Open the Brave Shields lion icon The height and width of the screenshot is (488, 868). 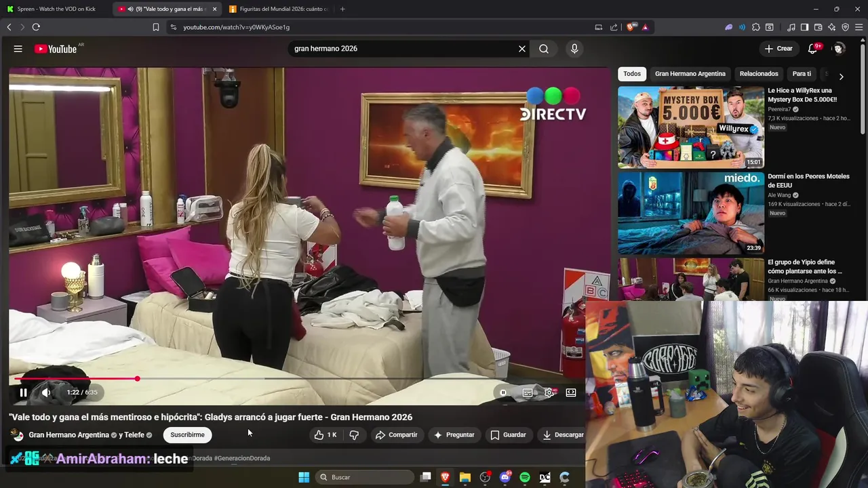[x=631, y=27]
